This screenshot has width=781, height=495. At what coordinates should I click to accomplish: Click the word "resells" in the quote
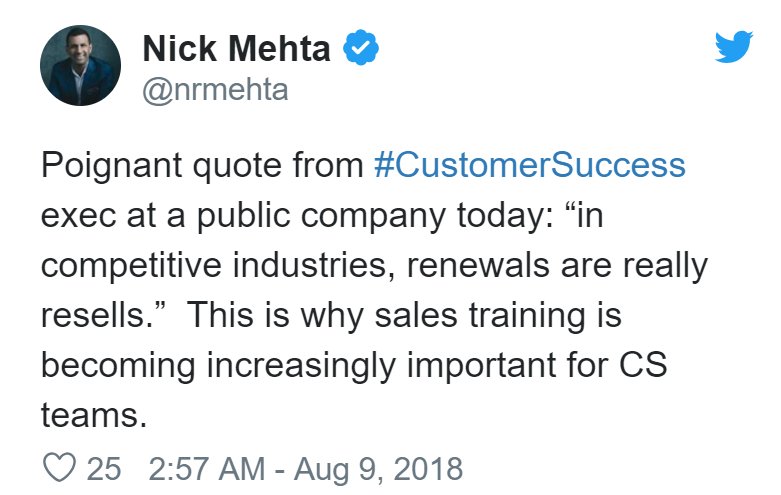pyautogui.click(x=96, y=315)
